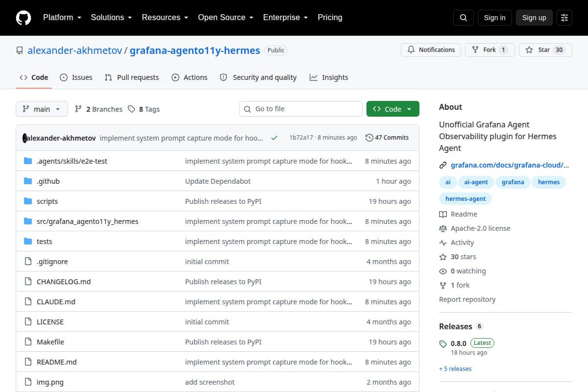Screen dimensions: 588x392
Task: Open the Code tab
Action: [34, 77]
